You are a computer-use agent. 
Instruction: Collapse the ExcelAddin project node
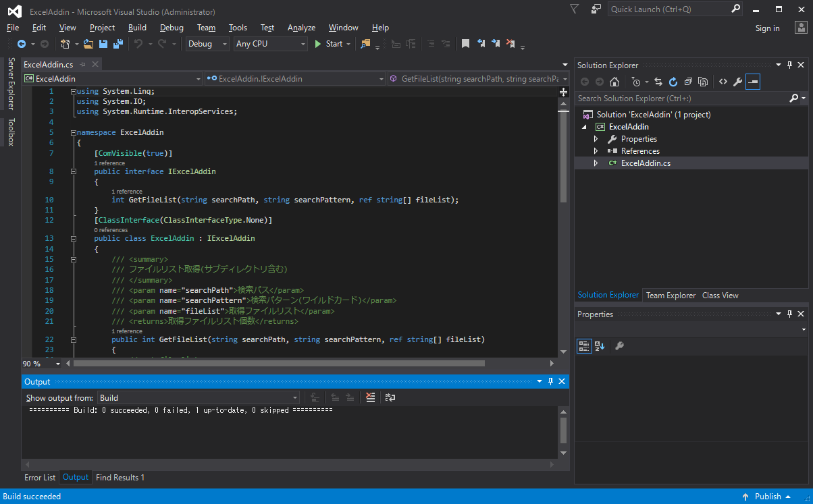coord(583,127)
